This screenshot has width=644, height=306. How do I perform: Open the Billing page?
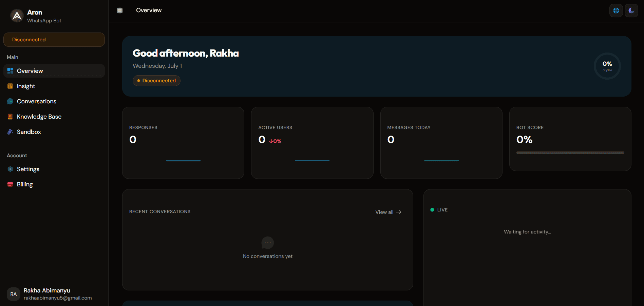coord(54,184)
